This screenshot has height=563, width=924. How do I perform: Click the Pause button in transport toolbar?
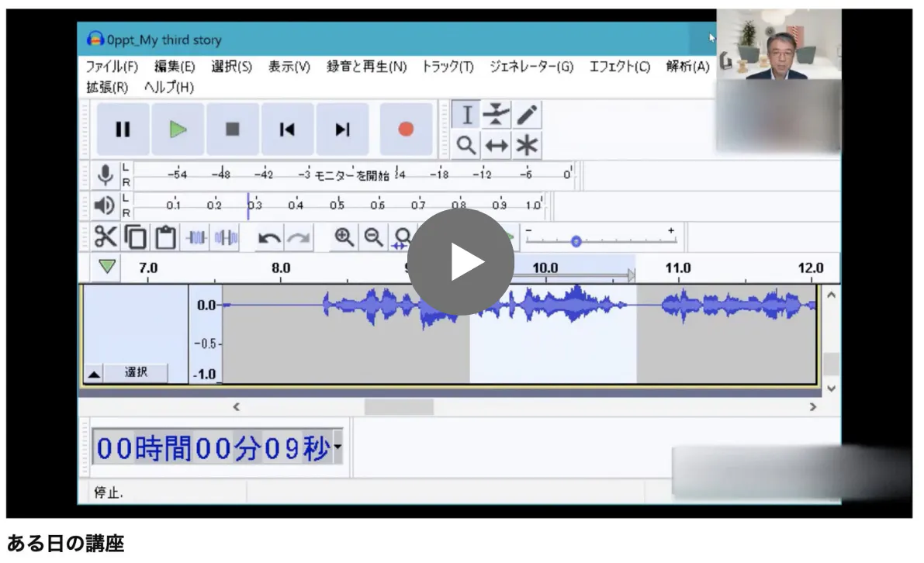[123, 130]
